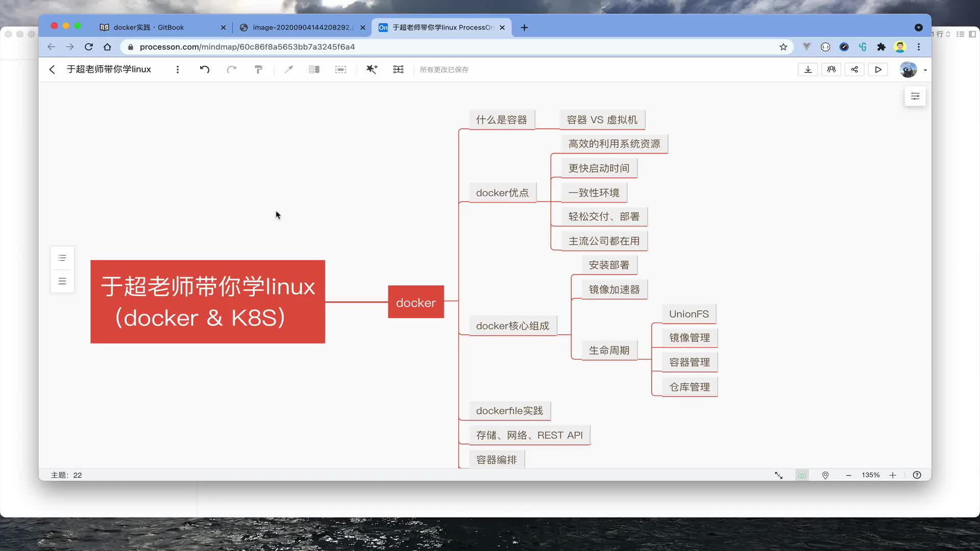Screen dimensions: 980x551
Task: Add a boundary frame with the dashed-rectangle icon
Action: click(x=340, y=69)
